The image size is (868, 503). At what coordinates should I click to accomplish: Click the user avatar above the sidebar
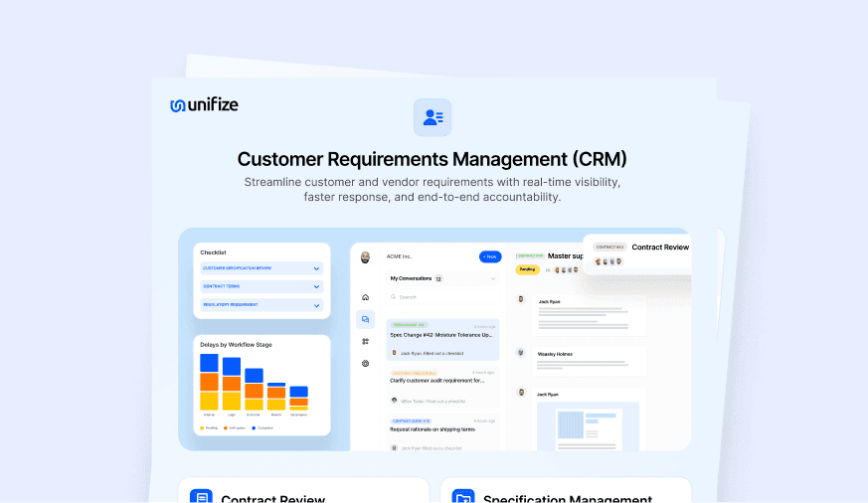[x=365, y=257]
